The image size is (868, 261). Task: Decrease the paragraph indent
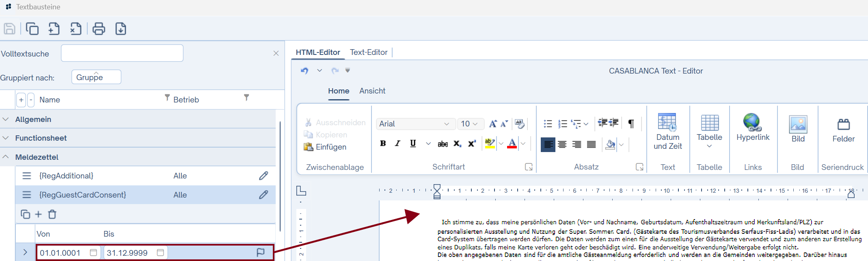pos(602,123)
